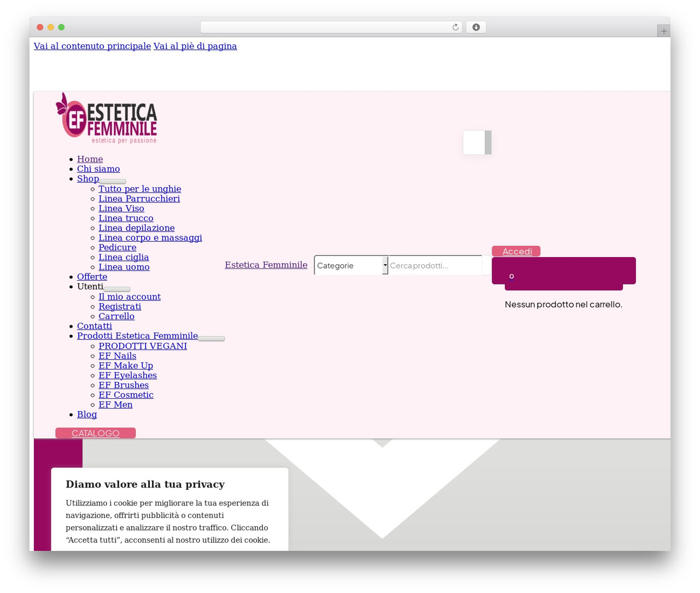Open the "PRODOTTI VEGANI" link
The height and width of the screenshot is (593, 700).
point(143,346)
